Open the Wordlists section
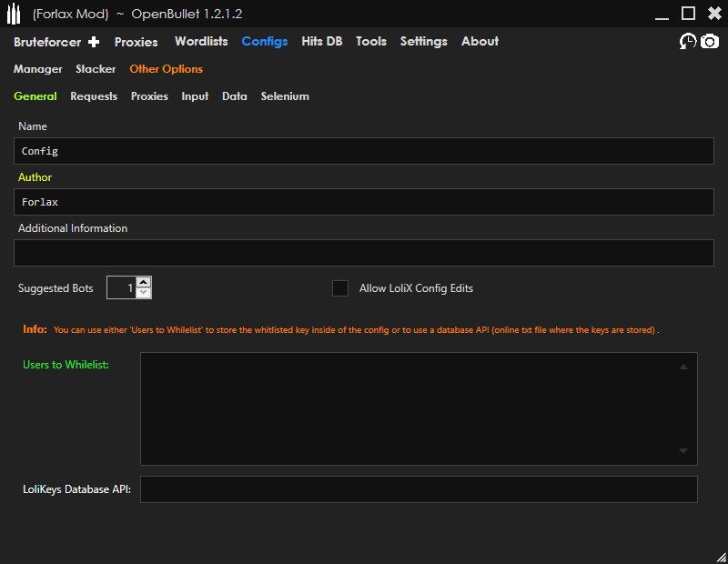This screenshot has width=728, height=564. point(201,41)
